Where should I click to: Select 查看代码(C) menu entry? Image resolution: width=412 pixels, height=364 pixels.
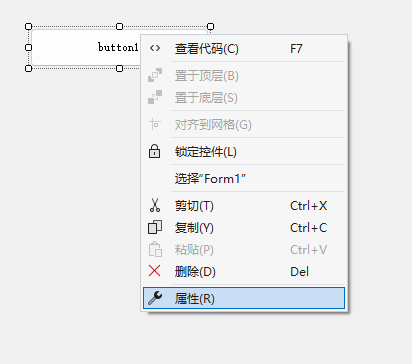(x=244, y=49)
